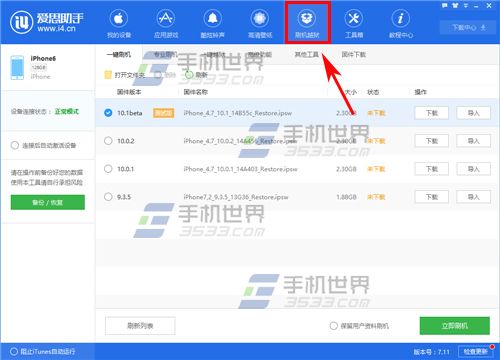Open My Device (我的设备) section

click(x=119, y=24)
